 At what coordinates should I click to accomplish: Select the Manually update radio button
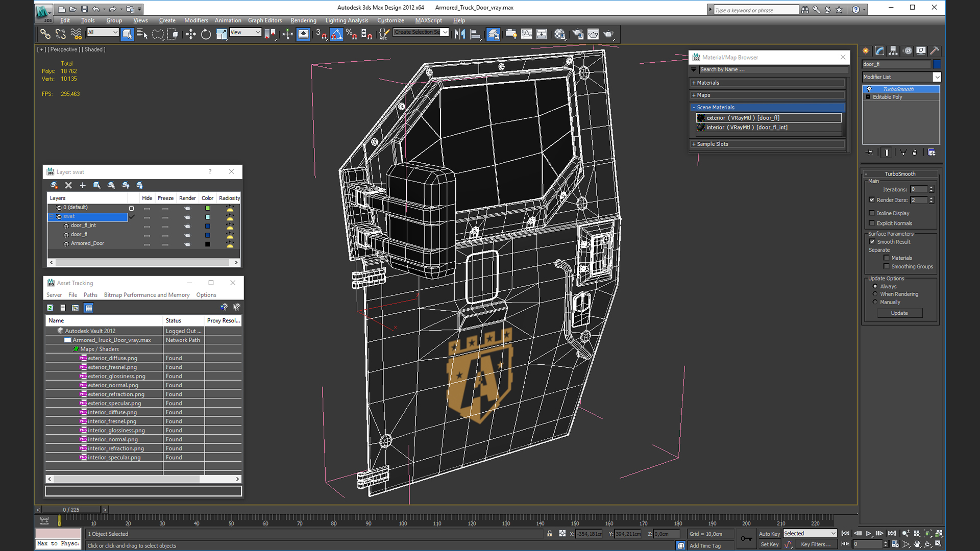click(875, 302)
